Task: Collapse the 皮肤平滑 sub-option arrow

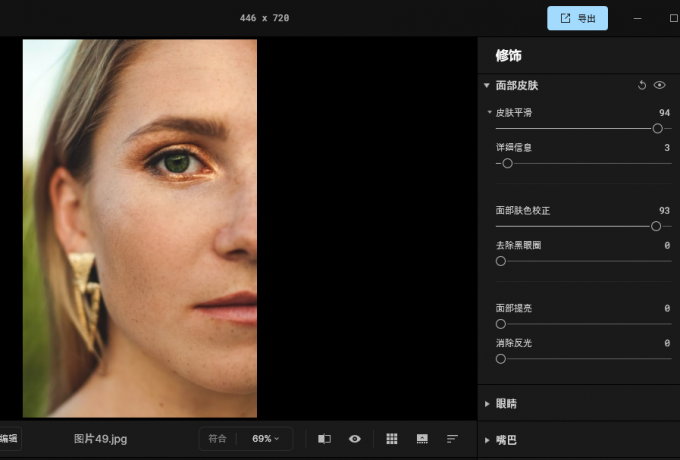Action: pyautogui.click(x=489, y=113)
